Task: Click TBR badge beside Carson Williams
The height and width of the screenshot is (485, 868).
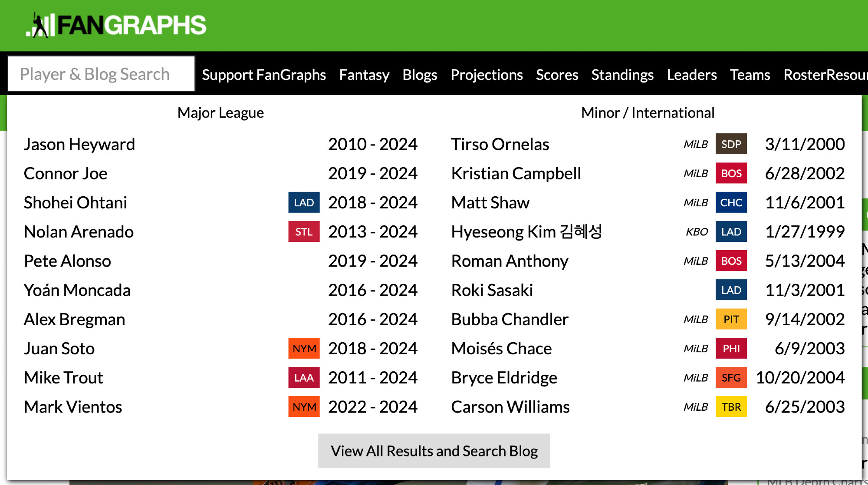Action: click(x=731, y=407)
